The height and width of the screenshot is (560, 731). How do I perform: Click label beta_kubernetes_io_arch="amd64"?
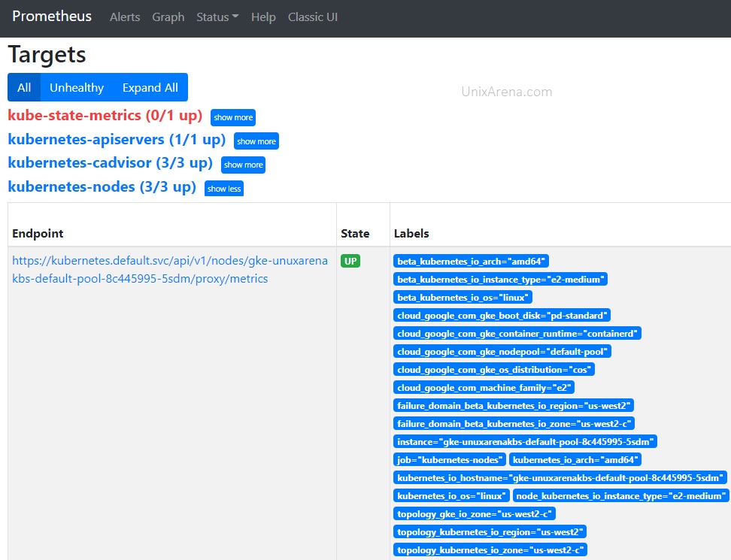tap(471, 262)
